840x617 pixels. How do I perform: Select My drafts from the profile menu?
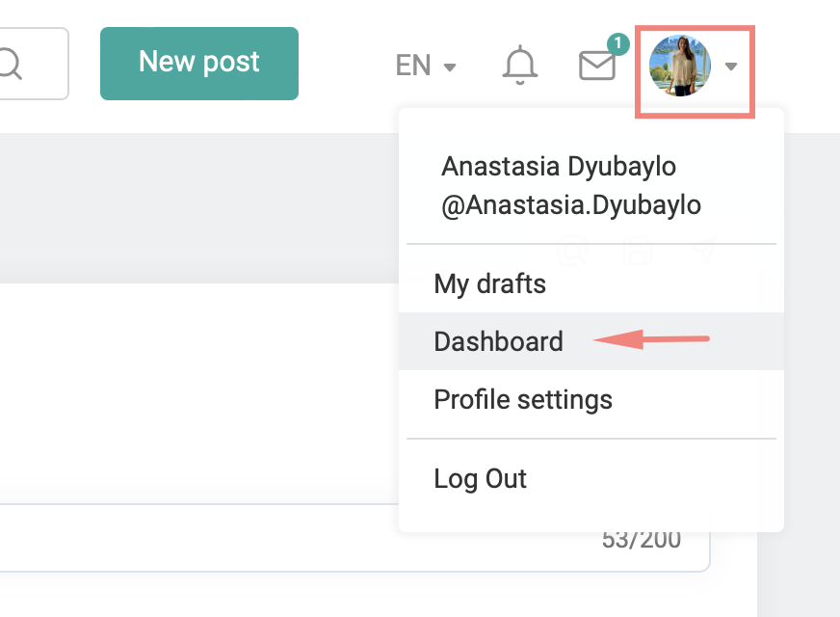coord(490,284)
